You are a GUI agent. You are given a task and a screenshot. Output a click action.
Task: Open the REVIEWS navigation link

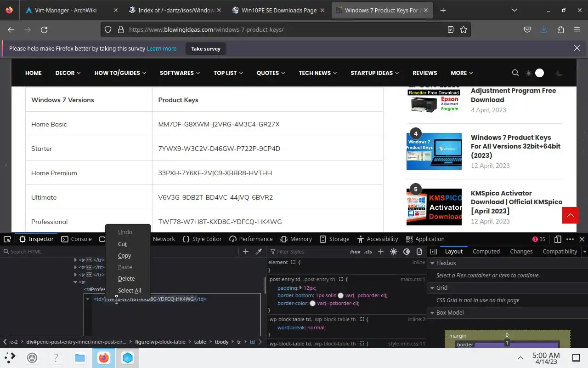425,73
